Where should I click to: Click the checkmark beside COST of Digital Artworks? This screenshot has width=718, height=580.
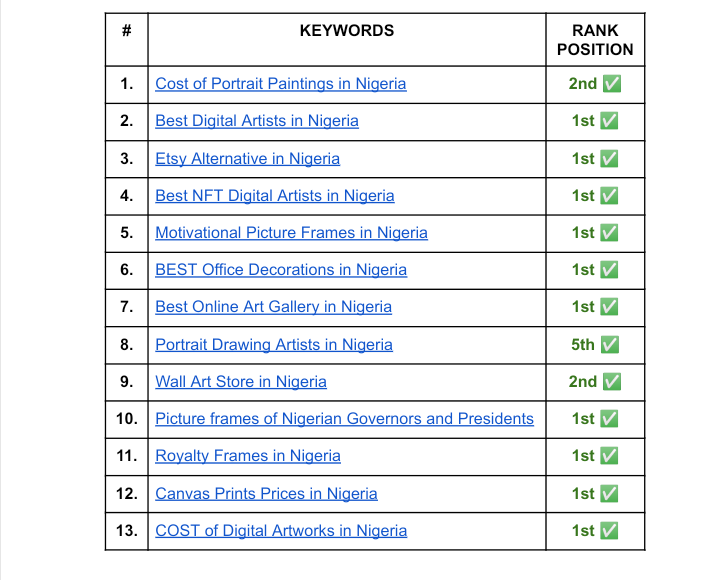pyautogui.click(x=609, y=531)
